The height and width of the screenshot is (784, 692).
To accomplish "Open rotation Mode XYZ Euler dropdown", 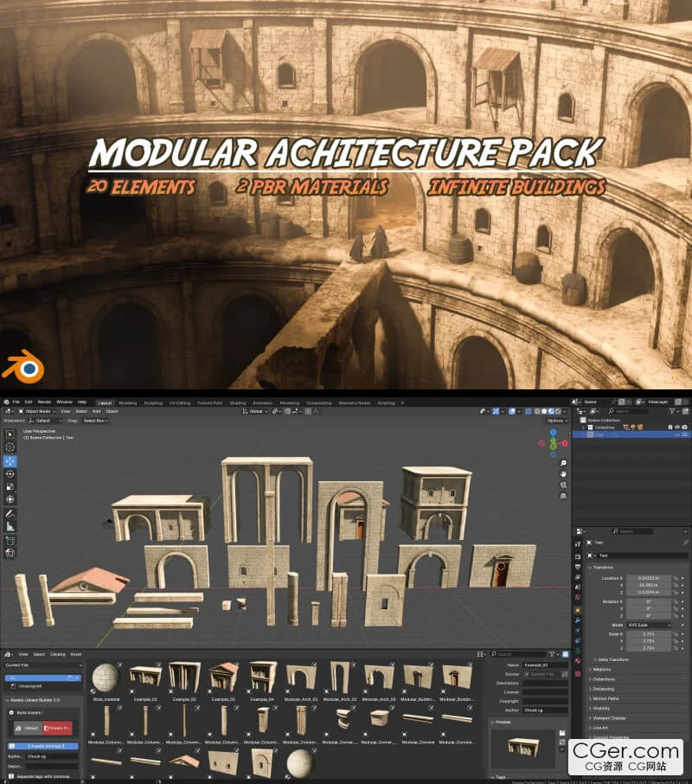I will click(x=649, y=625).
